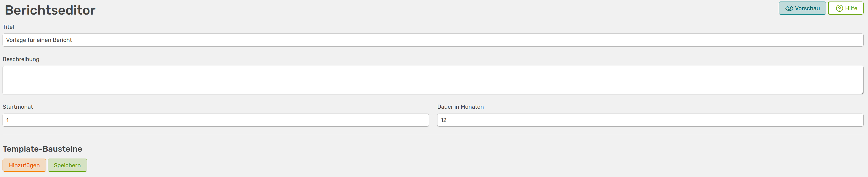Click the Startmonat field label
The width and height of the screenshot is (868, 177).
point(18,107)
